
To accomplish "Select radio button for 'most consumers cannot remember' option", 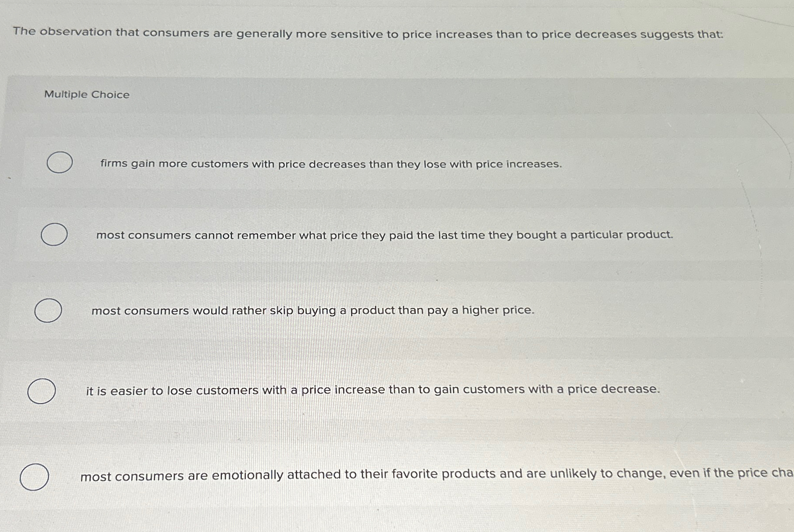I will [x=53, y=235].
